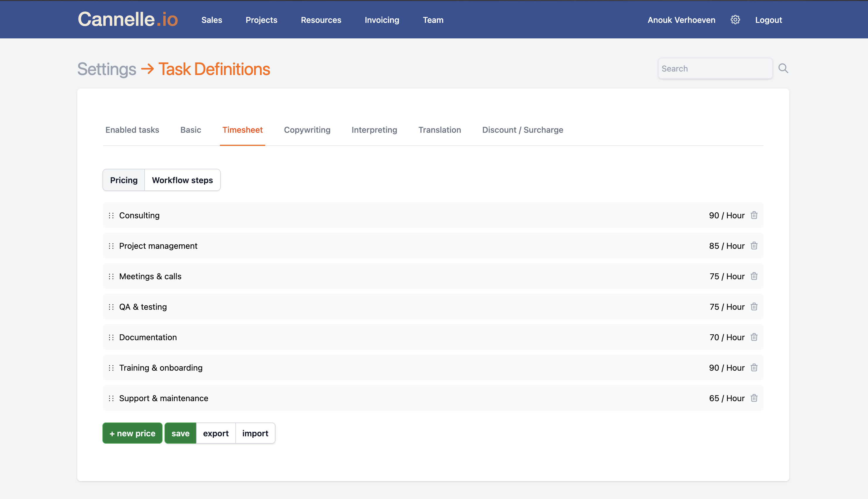Select the Pricing view toggle
The width and height of the screenshot is (868, 499).
point(124,180)
